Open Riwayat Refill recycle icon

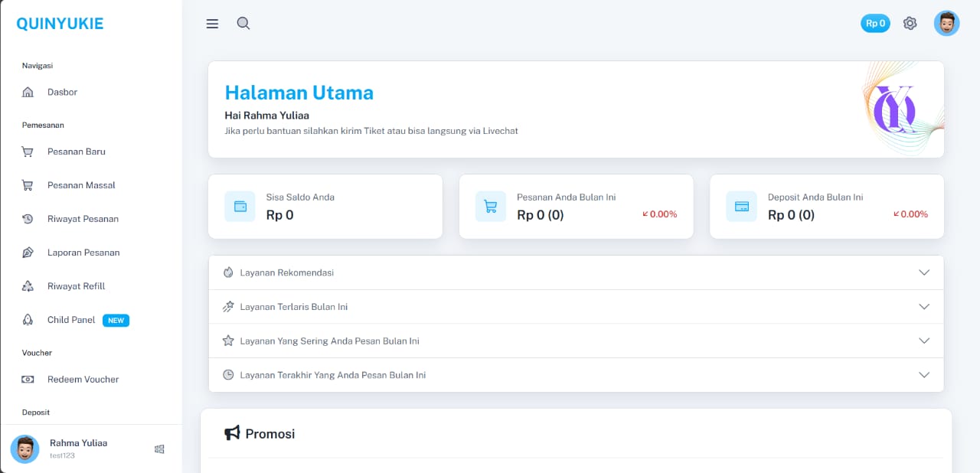click(28, 286)
